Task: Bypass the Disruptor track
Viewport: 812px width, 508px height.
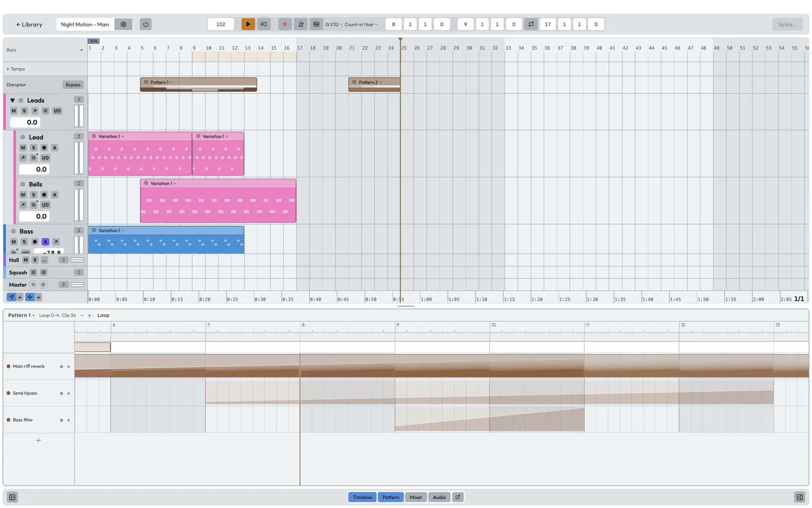Action: [x=73, y=85]
